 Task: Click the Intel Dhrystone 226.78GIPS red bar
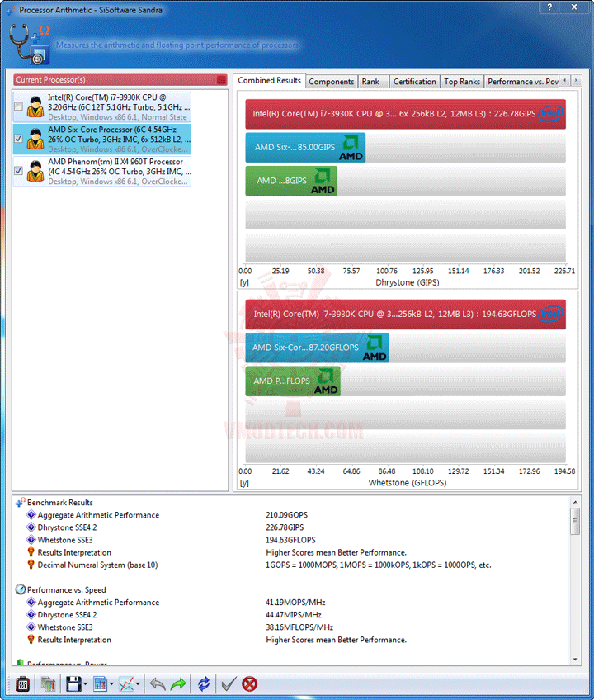pos(405,114)
